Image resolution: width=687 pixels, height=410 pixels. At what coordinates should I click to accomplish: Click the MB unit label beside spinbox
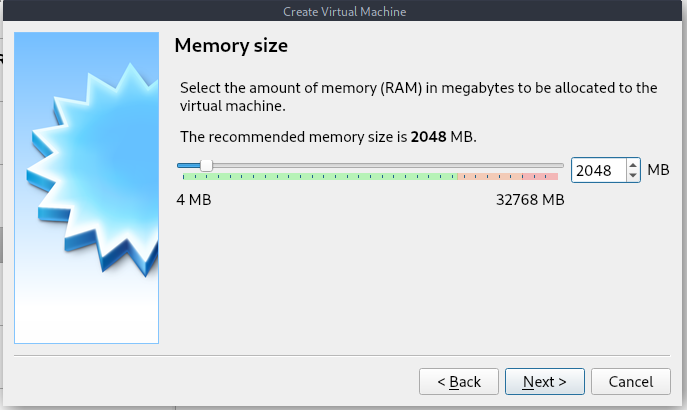(658, 170)
